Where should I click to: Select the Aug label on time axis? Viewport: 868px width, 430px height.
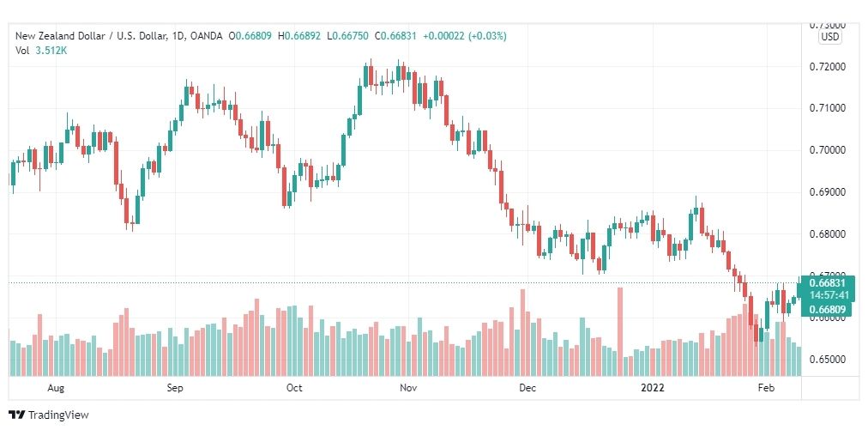tap(56, 388)
